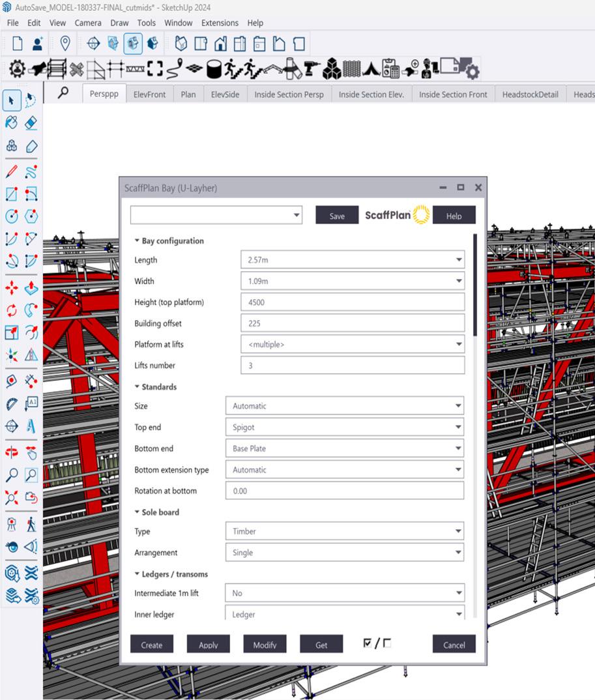Open the Arrangement Single dropdown

[345, 552]
